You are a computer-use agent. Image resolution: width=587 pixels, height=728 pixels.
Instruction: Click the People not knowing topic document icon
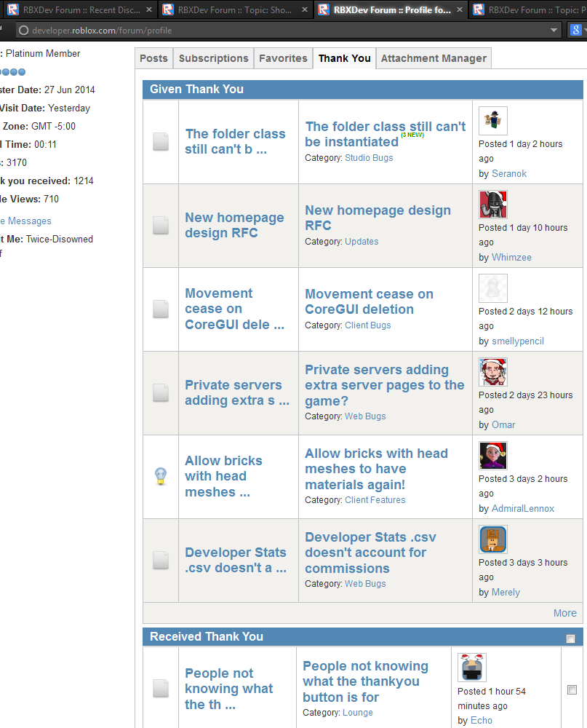(x=161, y=688)
